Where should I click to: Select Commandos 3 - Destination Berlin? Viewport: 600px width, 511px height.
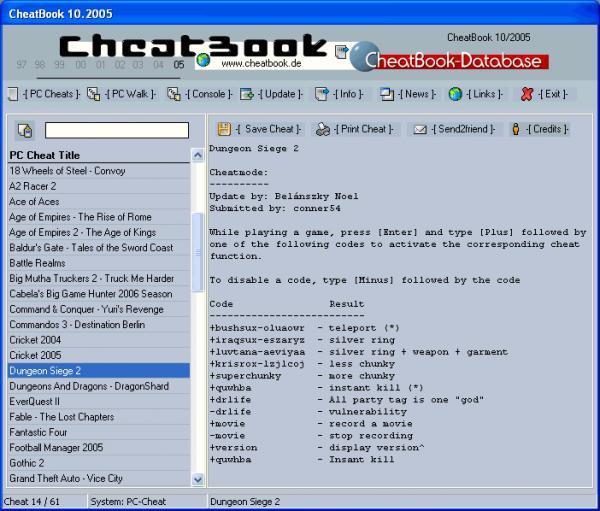99,325
